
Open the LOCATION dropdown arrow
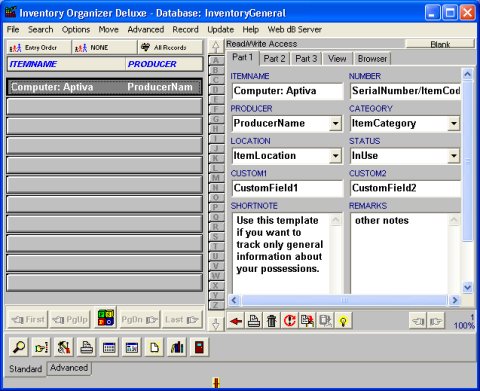pos(336,156)
